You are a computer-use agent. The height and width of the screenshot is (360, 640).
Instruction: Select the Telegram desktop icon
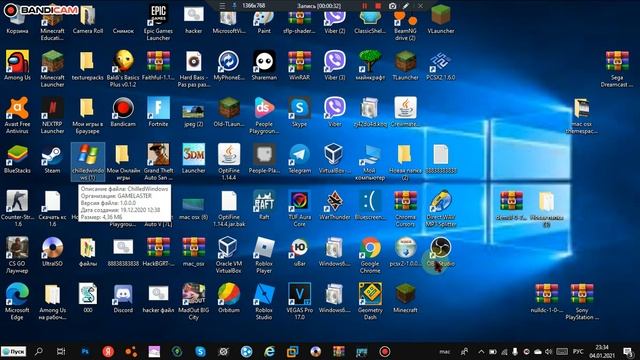[x=299, y=159]
